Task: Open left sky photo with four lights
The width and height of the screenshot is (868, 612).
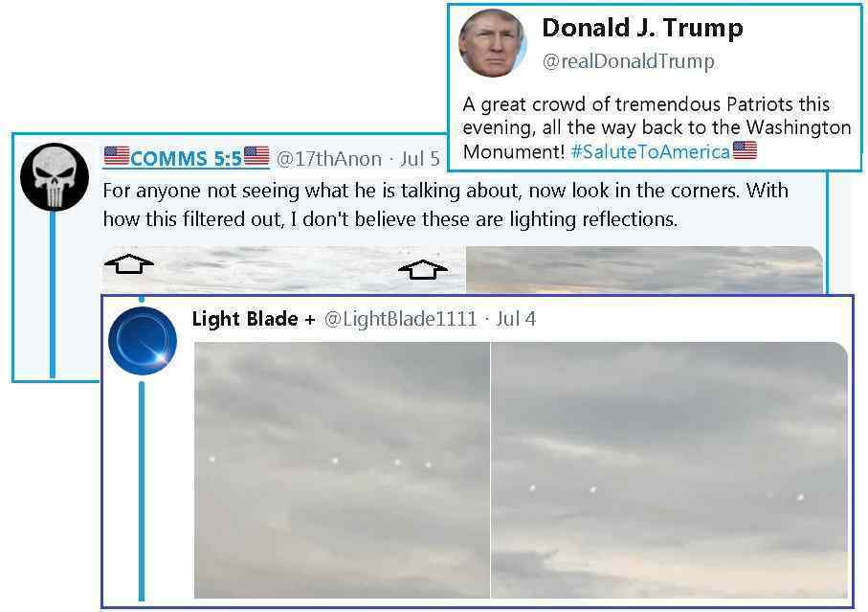Action: (x=342, y=470)
